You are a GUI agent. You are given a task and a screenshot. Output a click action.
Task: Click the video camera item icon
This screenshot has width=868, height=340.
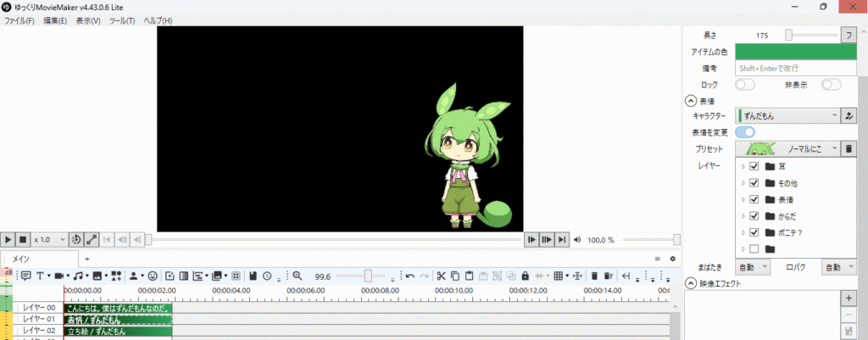[x=58, y=276]
